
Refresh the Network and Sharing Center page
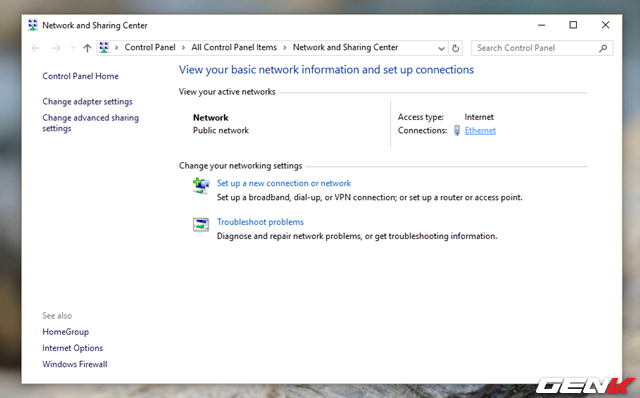click(x=456, y=48)
